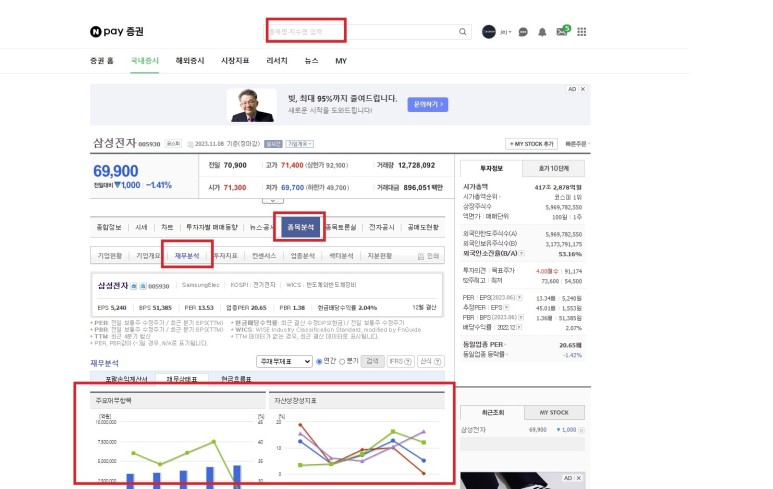
Task: Open the 주재무제표 dropdown
Action: 284,361
